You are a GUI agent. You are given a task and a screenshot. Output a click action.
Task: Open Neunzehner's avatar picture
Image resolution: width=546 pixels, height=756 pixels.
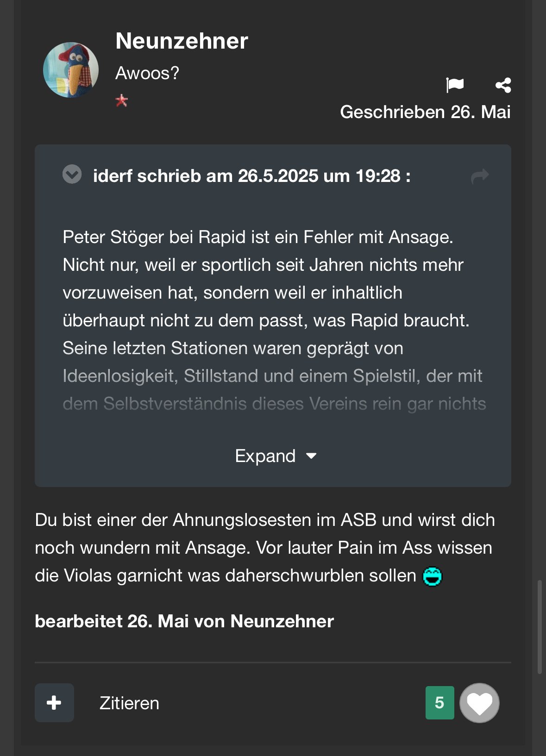pos(71,70)
